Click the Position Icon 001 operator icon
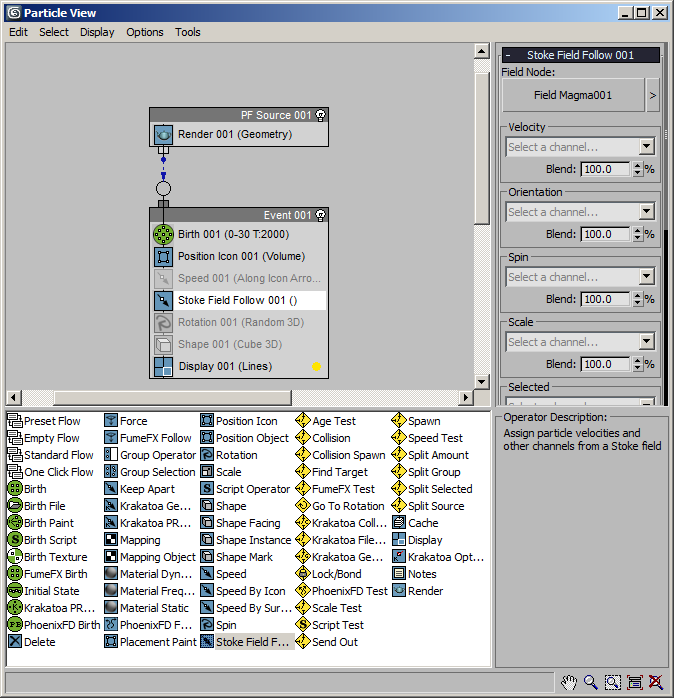The width and height of the screenshot is (674, 698). tap(163, 257)
